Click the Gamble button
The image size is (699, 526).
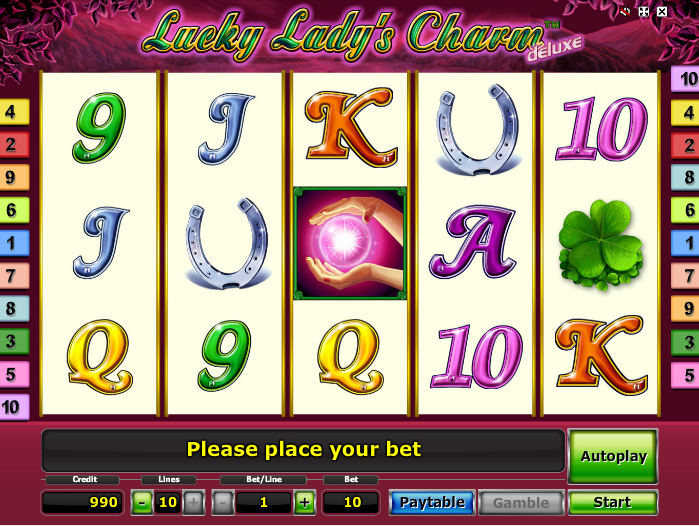click(x=521, y=502)
